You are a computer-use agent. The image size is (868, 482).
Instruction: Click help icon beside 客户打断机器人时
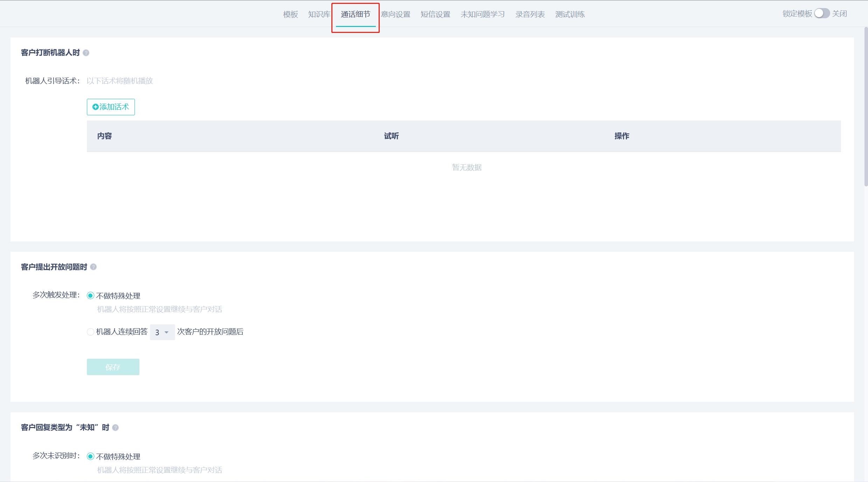click(x=86, y=53)
